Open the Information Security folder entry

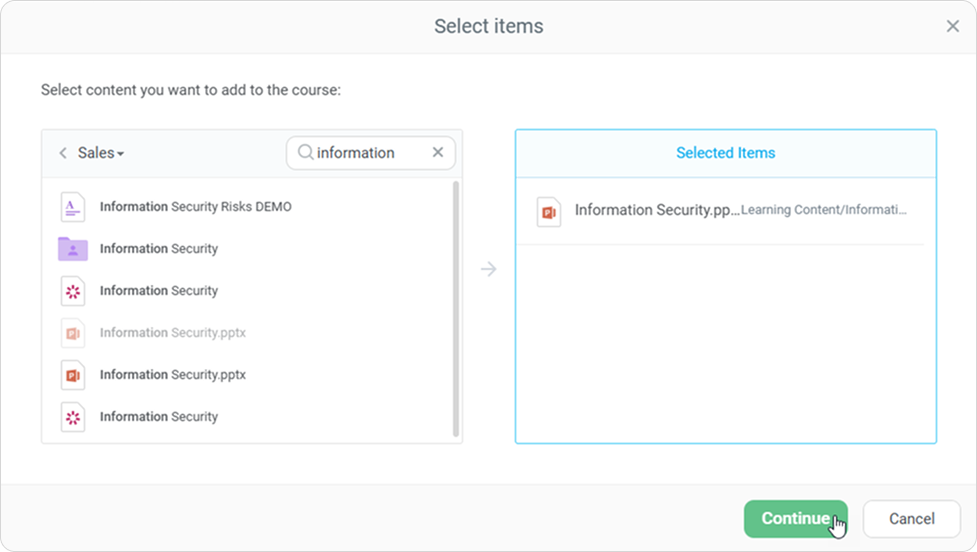coord(158,249)
